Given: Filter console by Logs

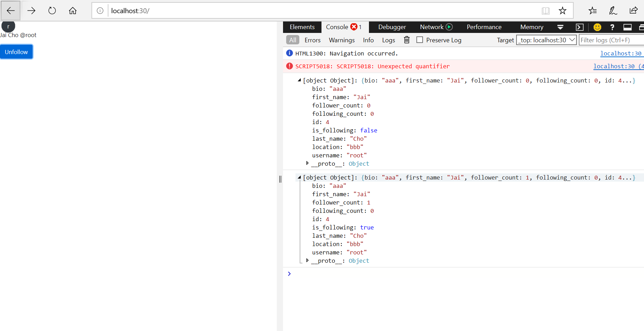Looking at the screenshot, I should (388, 40).
